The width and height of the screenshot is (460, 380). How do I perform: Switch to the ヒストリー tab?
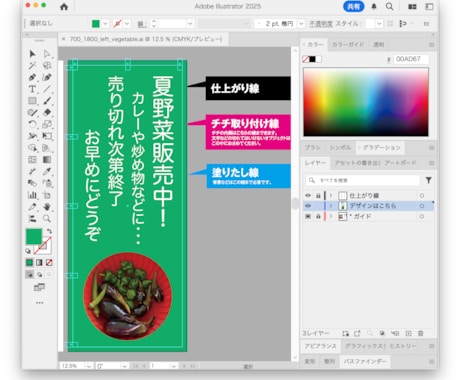tap(402, 346)
